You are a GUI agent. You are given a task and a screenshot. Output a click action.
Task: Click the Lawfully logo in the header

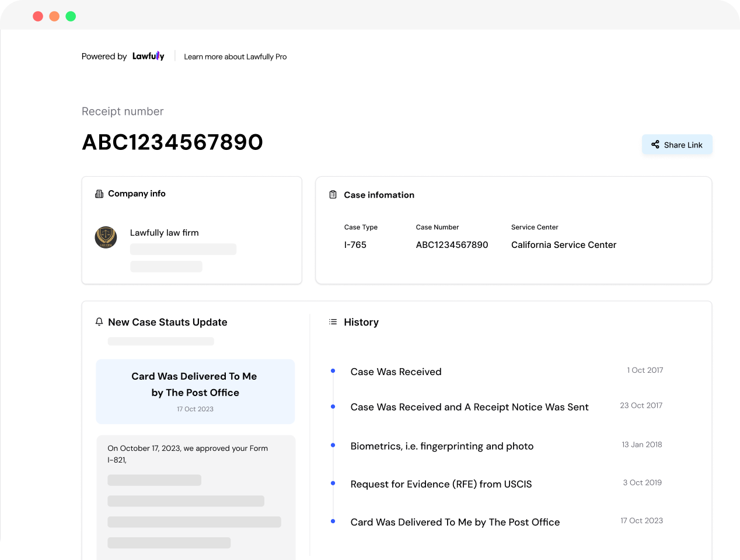tap(148, 56)
